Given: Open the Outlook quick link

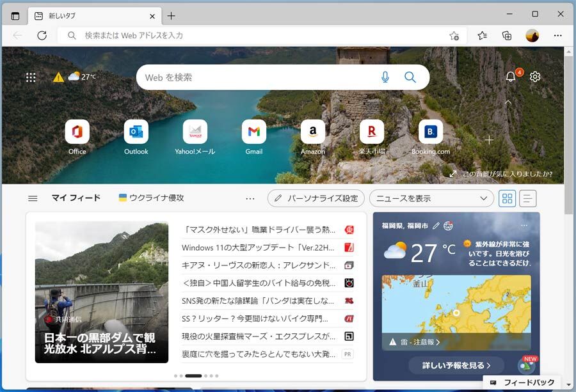Looking at the screenshot, I should click(136, 137).
